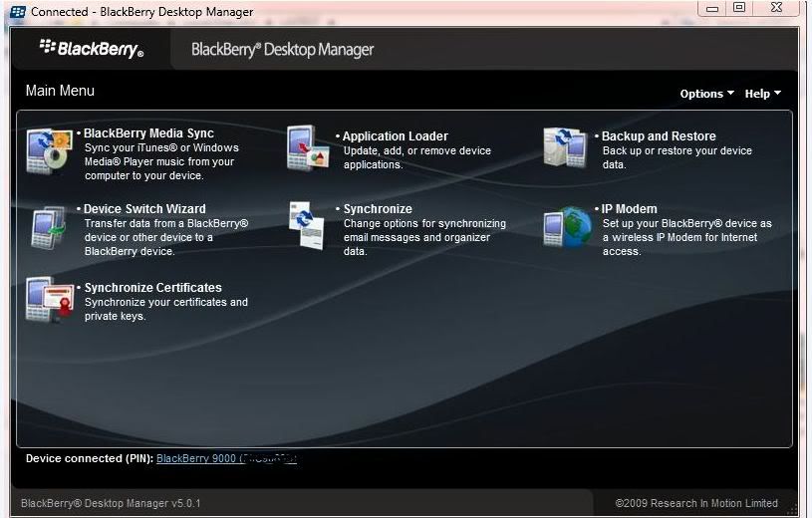Maximize the Desktop Manager window

[x=739, y=8]
